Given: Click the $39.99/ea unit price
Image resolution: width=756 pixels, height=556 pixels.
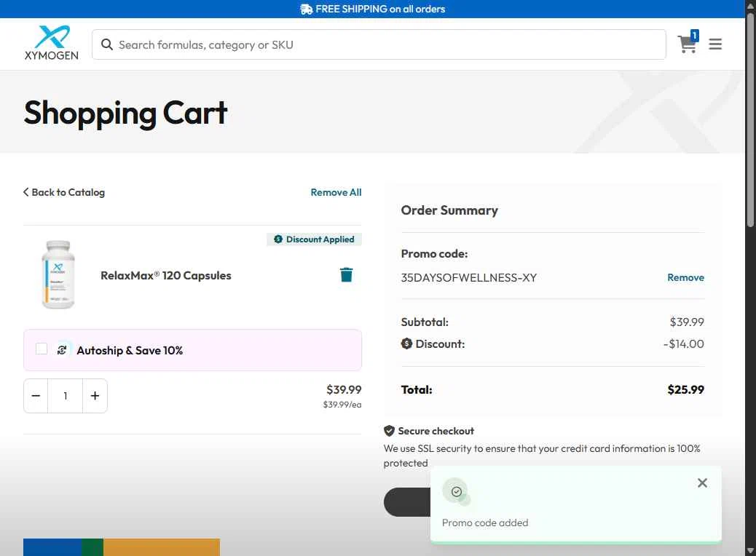Looking at the screenshot, I should pos(342,405).
